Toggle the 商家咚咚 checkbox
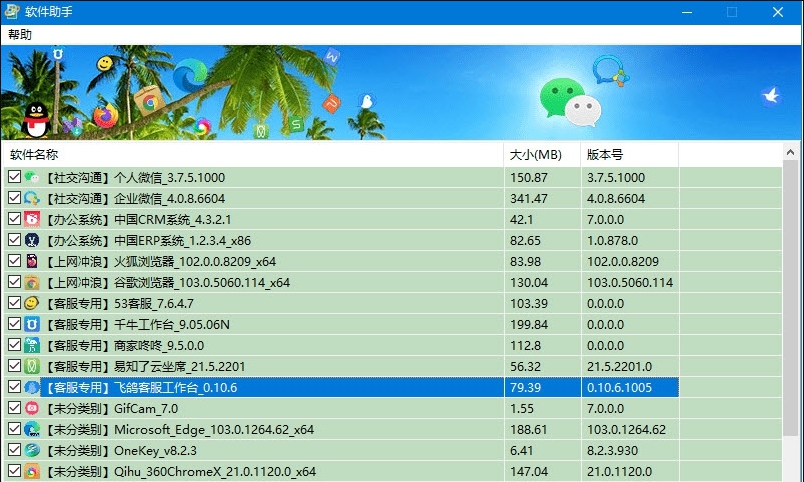The image size is (804, 482). click(14, 345)
